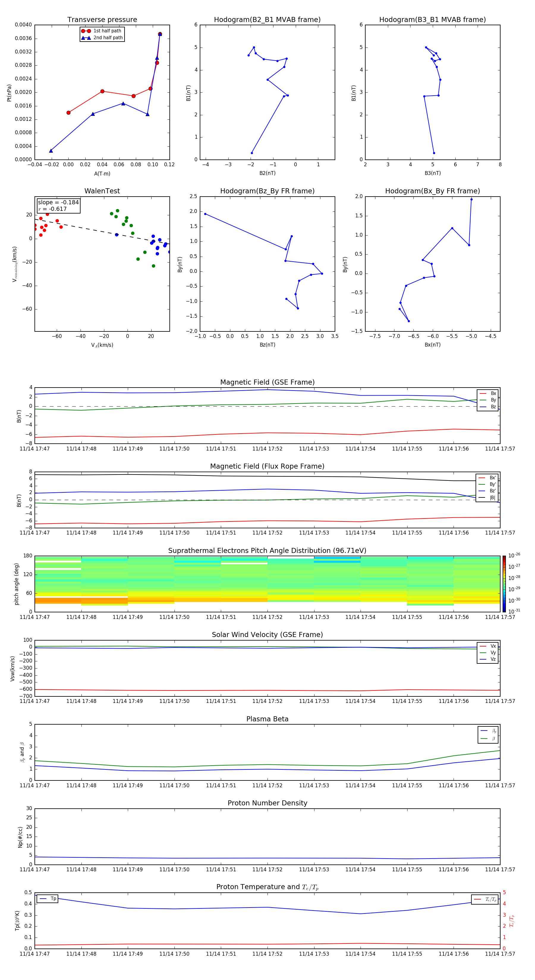
Task: Click the '10^-26' color bar tick label
Action: click(514, 555)
